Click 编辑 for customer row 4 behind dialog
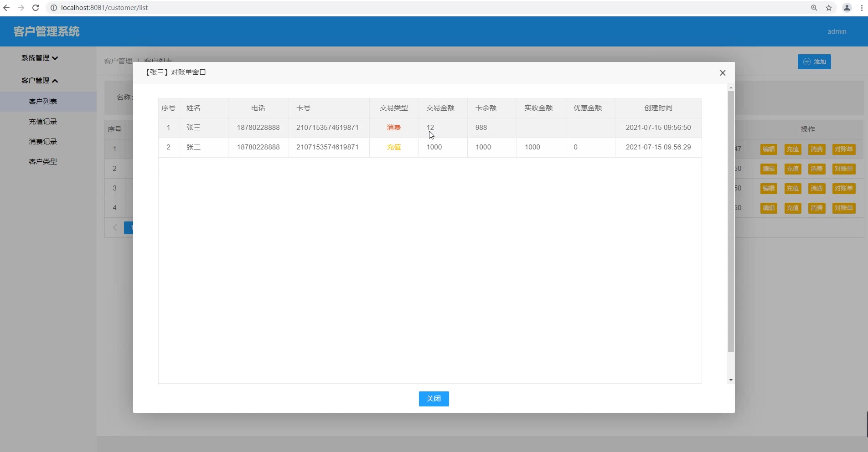Screen dimensions: 868x452 point(769,208)
